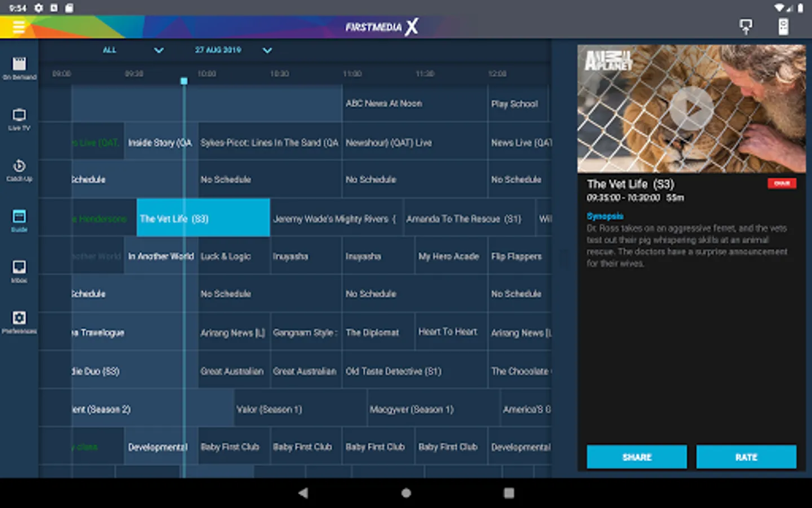This screenshot has width=812, height=508.
Task: Open the remote control icon
Action: click(x=783, y=27)
